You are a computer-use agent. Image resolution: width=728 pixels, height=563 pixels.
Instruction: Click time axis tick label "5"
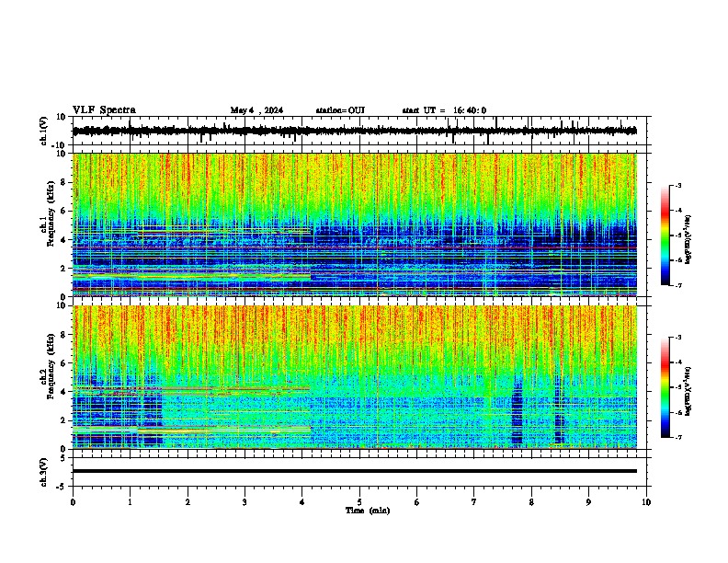[x=359, y=502]
